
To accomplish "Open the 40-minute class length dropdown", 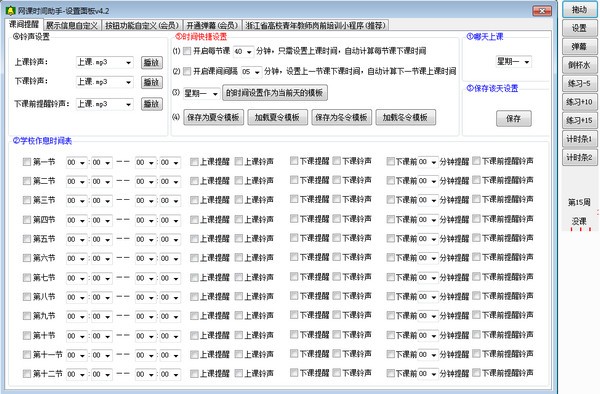I will [x=243, y=51].
